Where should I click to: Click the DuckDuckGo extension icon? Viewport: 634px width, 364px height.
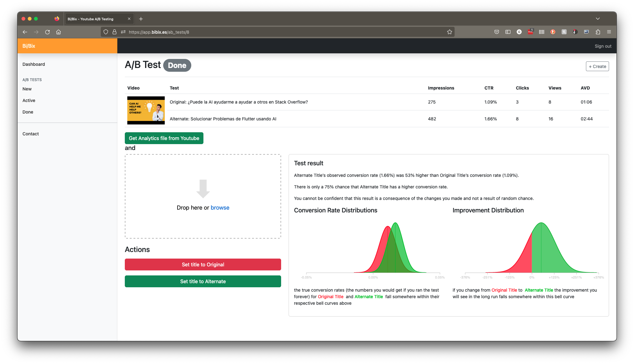tap(553, 32)
